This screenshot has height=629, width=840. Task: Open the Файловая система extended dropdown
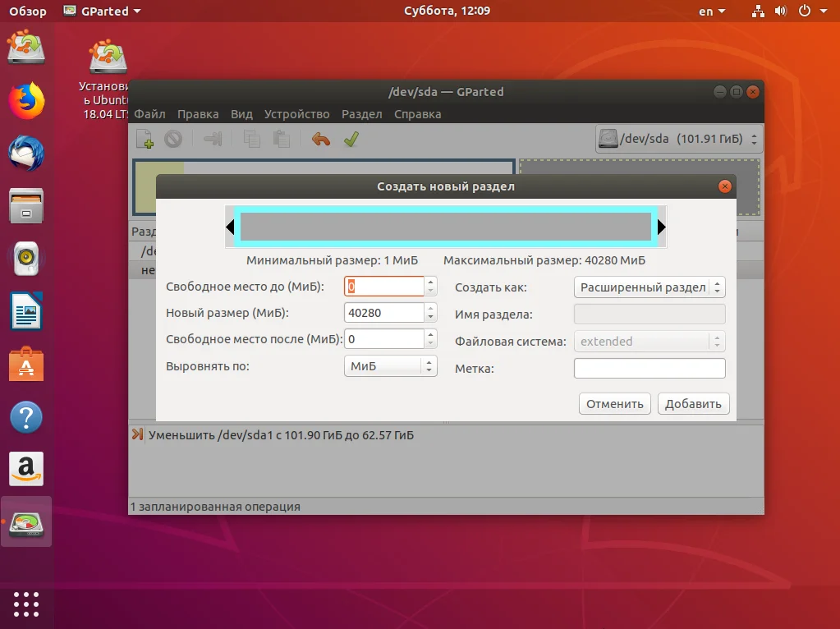point(650,342)
